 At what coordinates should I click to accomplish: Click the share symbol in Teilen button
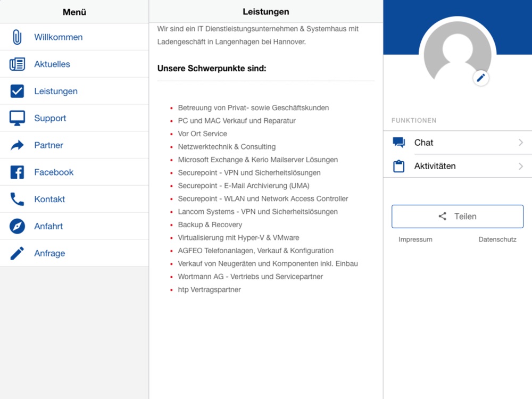coord(443,216)
